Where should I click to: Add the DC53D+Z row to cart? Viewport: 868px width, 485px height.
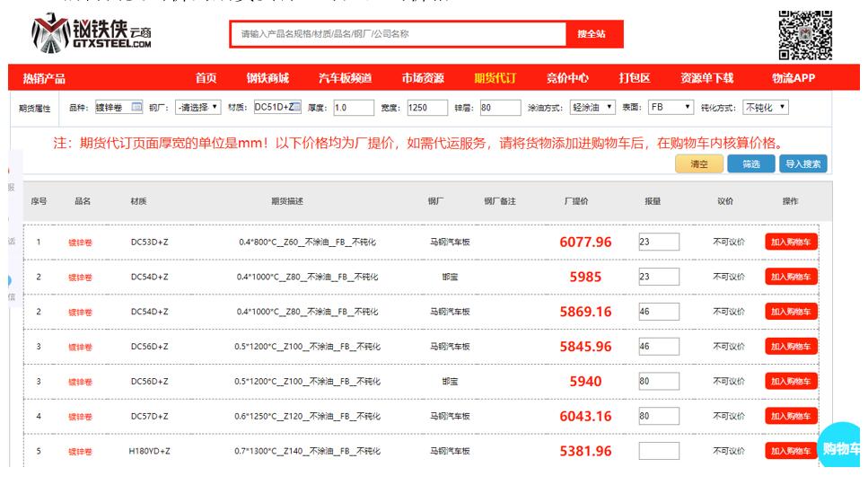[791, 242]
